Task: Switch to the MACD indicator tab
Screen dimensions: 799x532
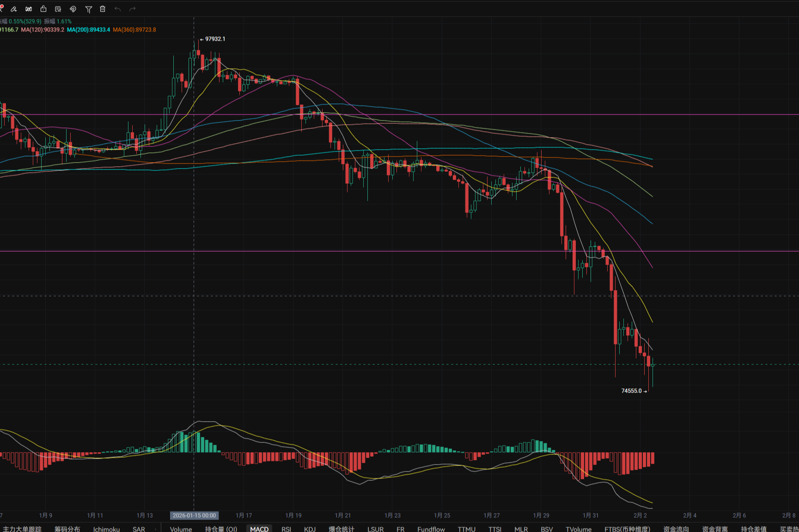Action: point(259,529)
